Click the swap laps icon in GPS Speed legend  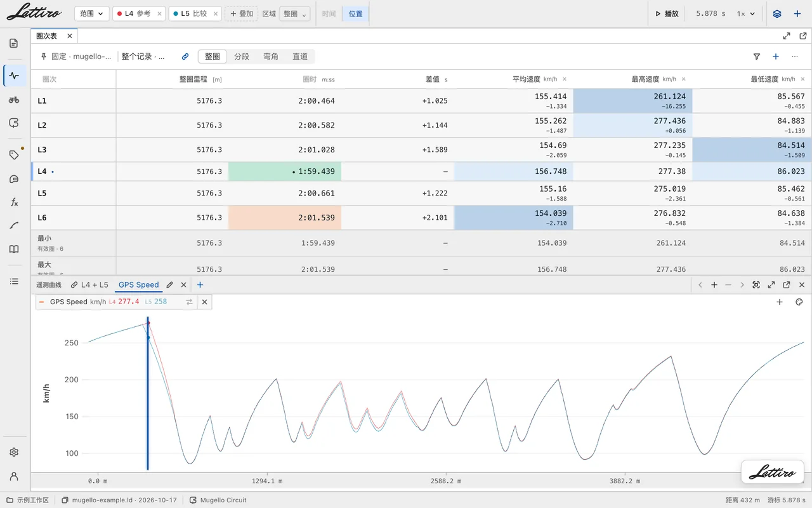point(189,302)
